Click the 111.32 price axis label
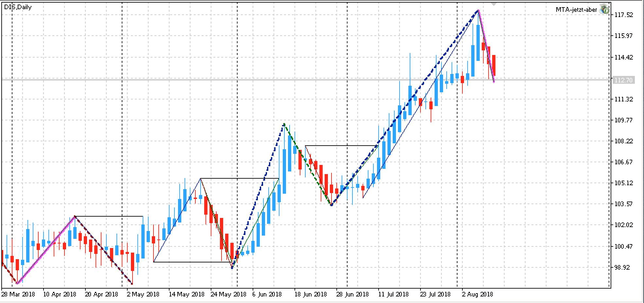 pyautogui.click(x=624, y=99)
